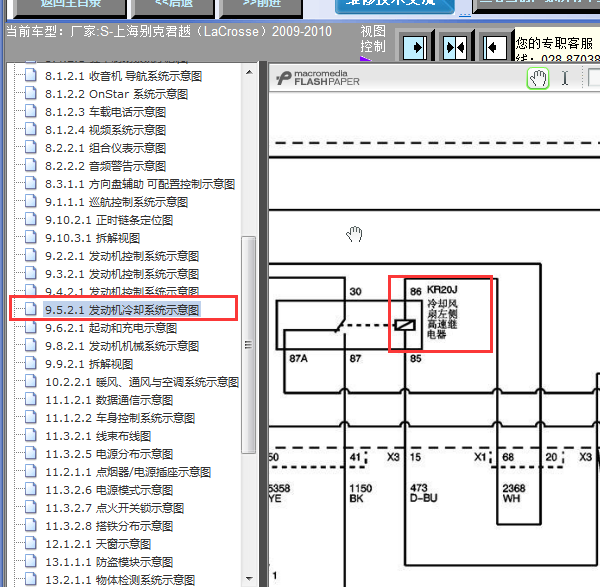This screenshot has height=587, width=600.
Task: Open 11.3.2.7 点火开关锁示意图
Action: pos(114,508)
